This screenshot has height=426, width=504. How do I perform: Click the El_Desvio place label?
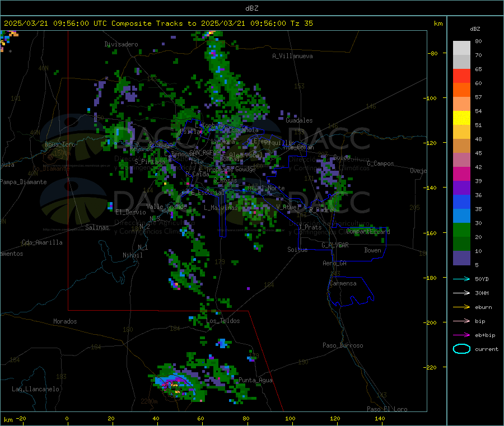tap(130, 212)
